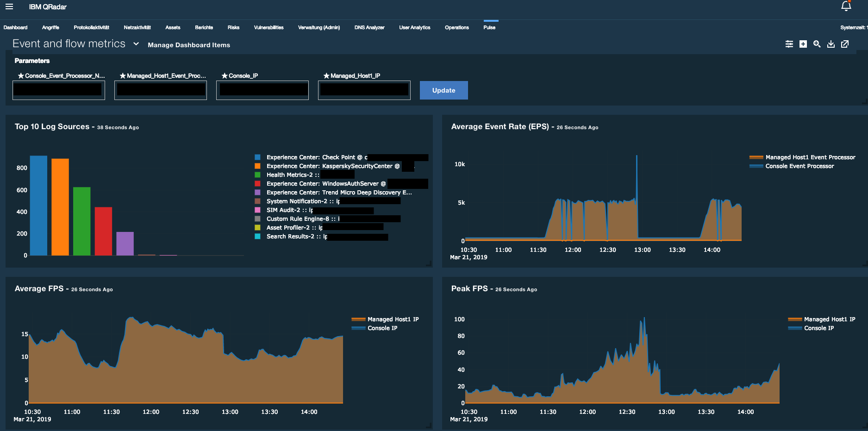The width and height of the screenshot is (868, 431).
Task: Click the green Health Metrics-2 legend swatch
Action: tap(258, 175)
